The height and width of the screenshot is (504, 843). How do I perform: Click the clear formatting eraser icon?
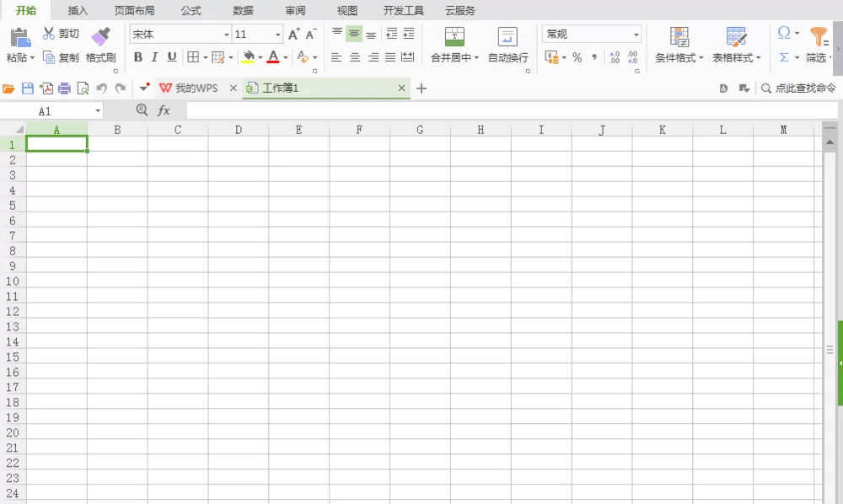coord(303,56)
